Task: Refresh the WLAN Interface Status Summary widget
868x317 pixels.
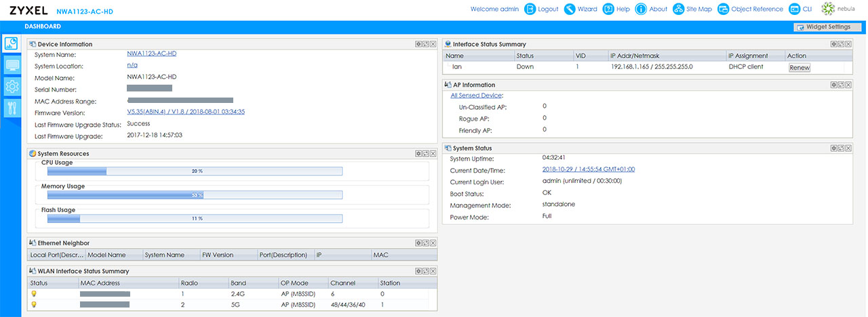Action: 426,271
